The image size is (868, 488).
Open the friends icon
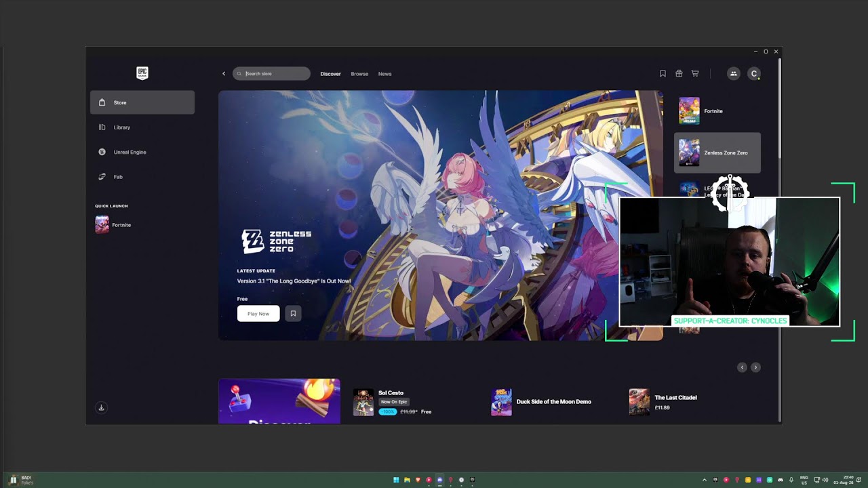tap(733, 74)
